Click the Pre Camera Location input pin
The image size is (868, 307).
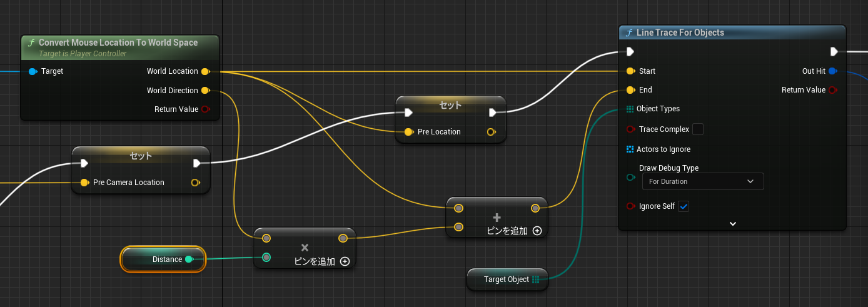[x=85, y=183]
